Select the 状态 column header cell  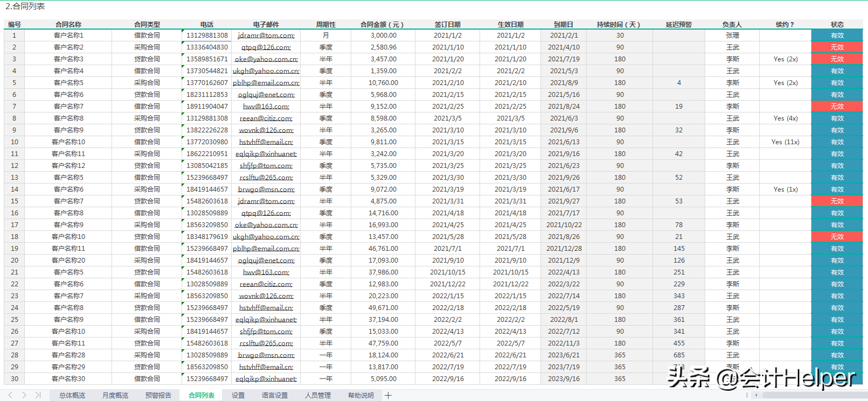[x=837, y=24]
